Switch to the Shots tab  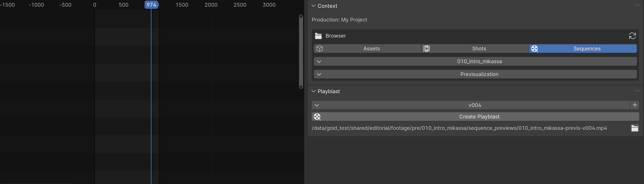coord(475,49)
